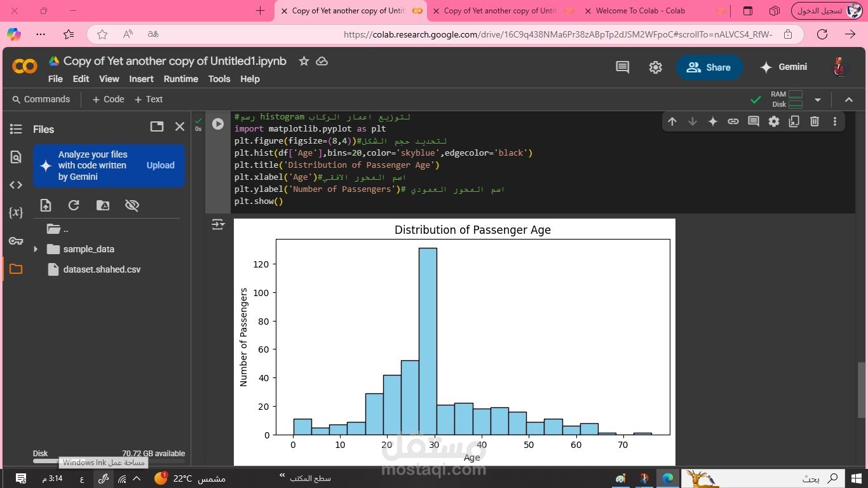This screenshot has width=868, height=488.
Task: Collapse the header with chevron up
Action: [849, 100]
